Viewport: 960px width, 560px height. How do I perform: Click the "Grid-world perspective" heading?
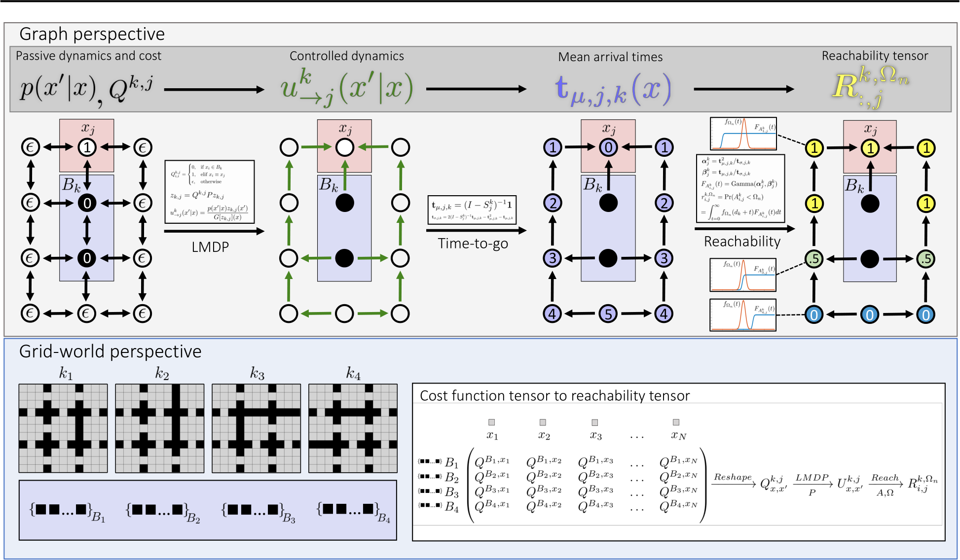pos(111,351)
